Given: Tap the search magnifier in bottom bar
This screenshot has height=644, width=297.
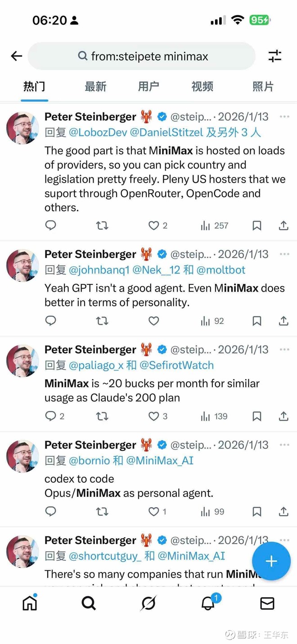Looking at the screenshot, I should [89, 603].
